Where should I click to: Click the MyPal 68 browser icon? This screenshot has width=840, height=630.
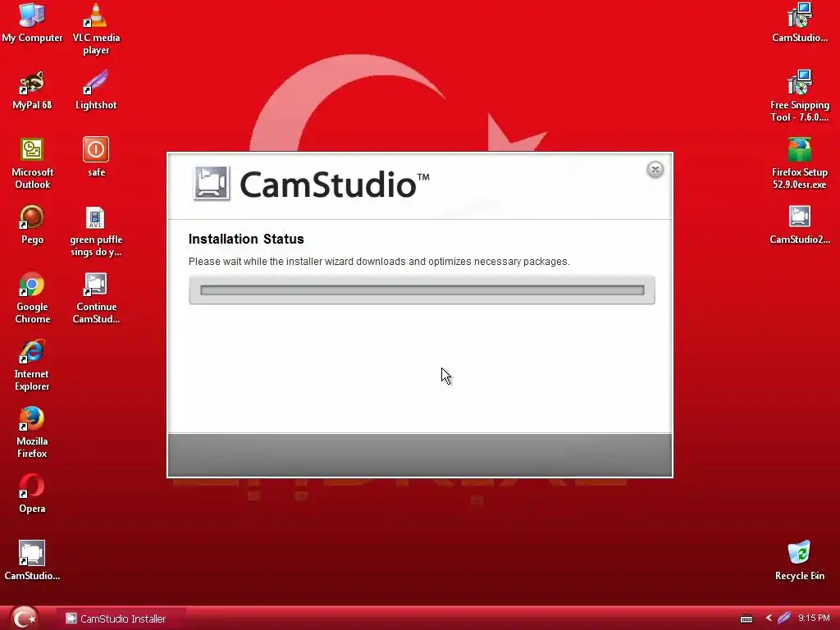click(32, 90)
